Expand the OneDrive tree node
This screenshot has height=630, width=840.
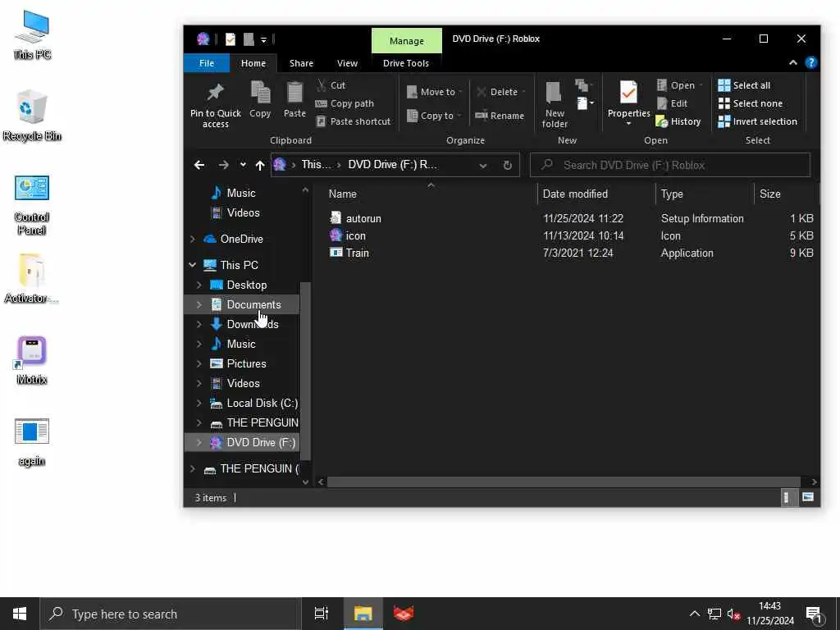coord(192,239)
